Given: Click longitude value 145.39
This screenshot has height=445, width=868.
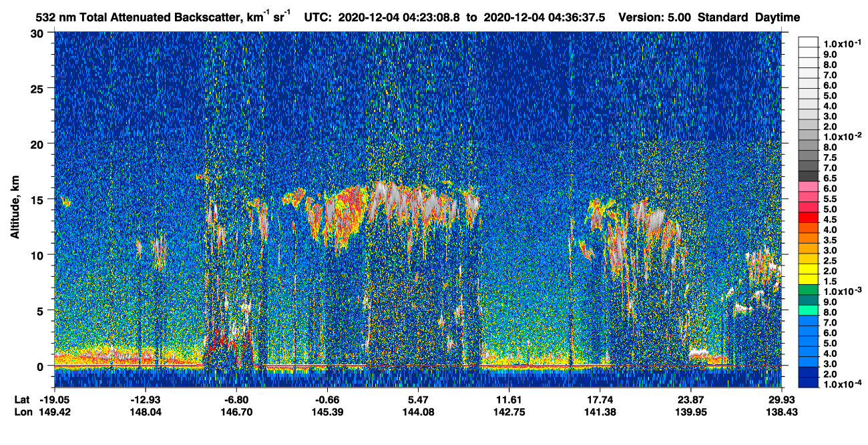Looking at the screenshot, I should pos(327,412).
